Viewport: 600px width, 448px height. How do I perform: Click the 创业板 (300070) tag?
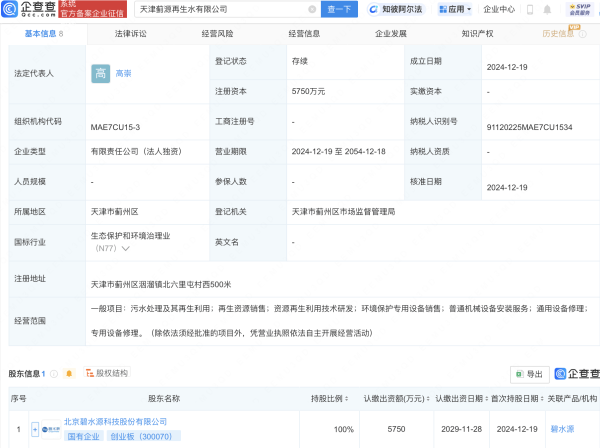point(141,437)
